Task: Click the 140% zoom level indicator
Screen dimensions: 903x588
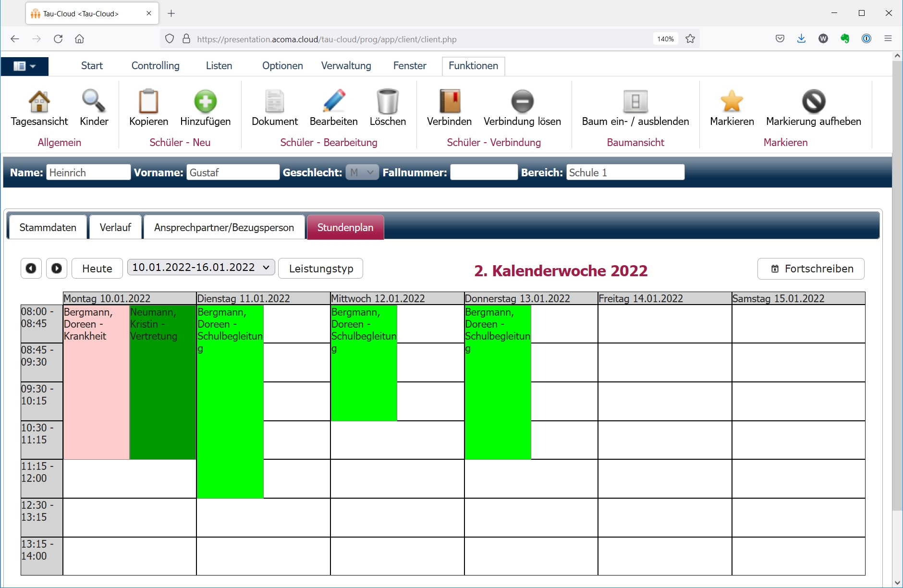Action: tap(665, 39)
